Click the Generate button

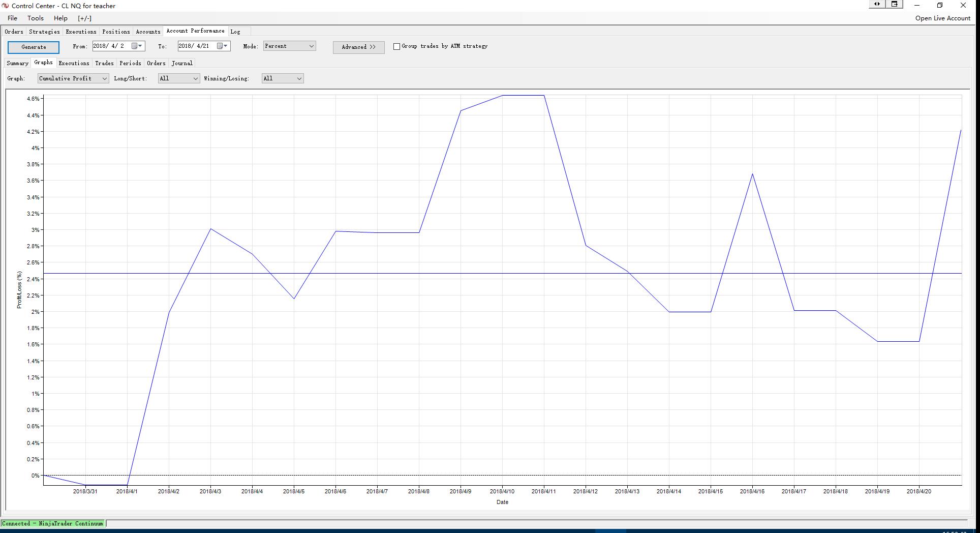click(34, 47)
